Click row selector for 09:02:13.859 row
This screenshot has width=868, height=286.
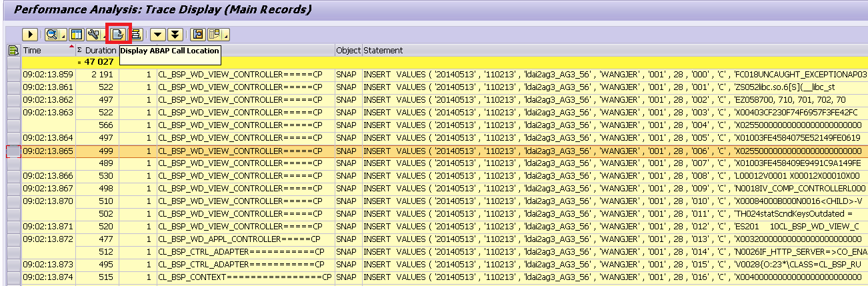coord(13,74)
